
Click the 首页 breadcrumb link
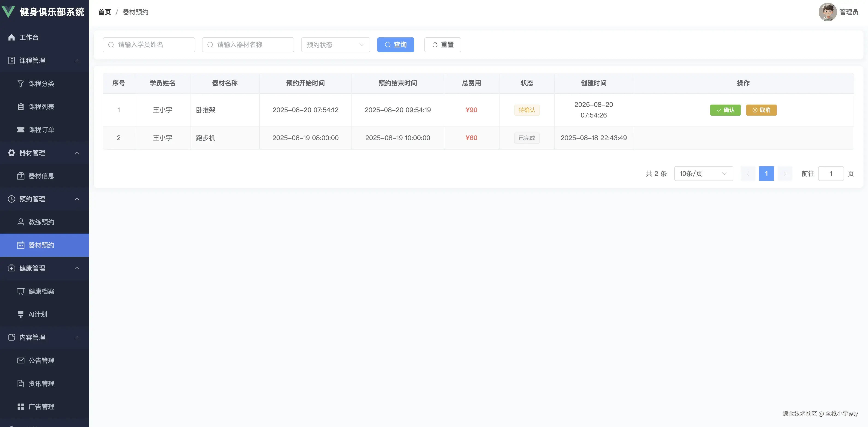coord(104,12)
